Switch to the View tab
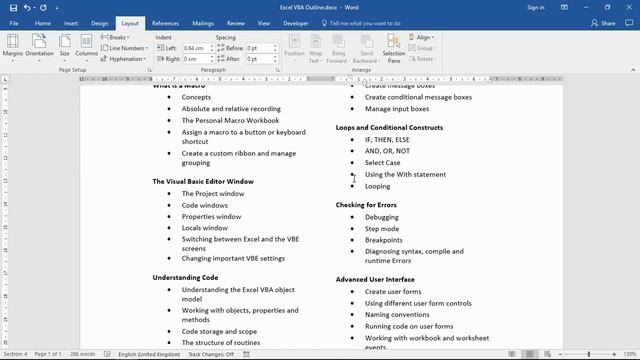640x360 pixels. coord(264,23)
